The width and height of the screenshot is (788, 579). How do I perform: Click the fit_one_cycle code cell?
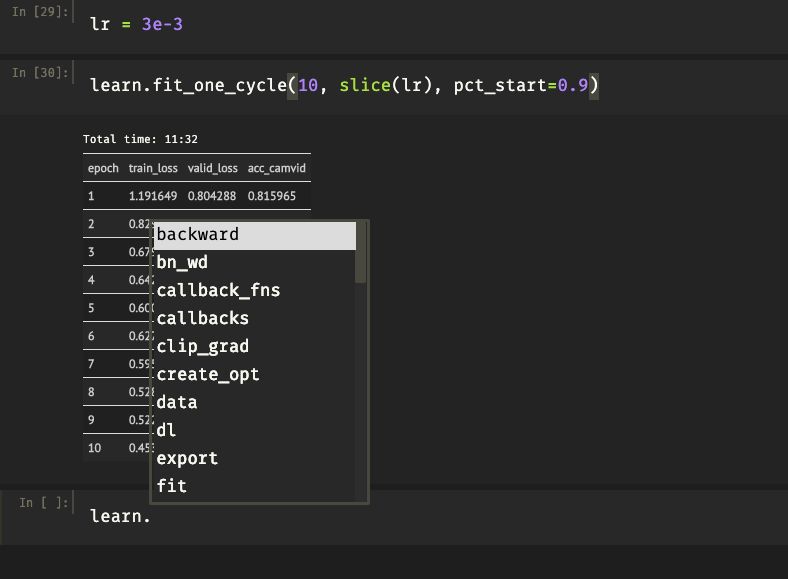click(x=430, y=86)
